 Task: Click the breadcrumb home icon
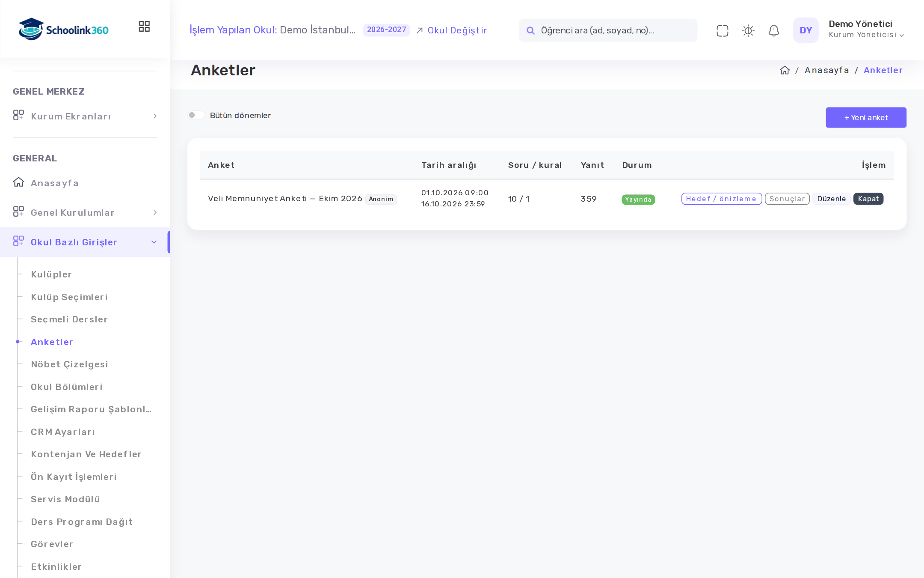(785, 70)
